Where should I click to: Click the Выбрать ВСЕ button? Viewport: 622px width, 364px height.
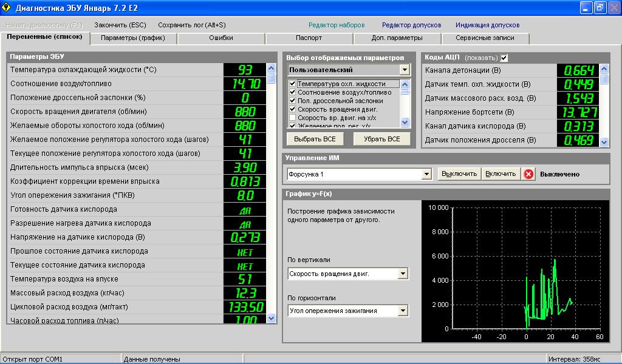315,139
